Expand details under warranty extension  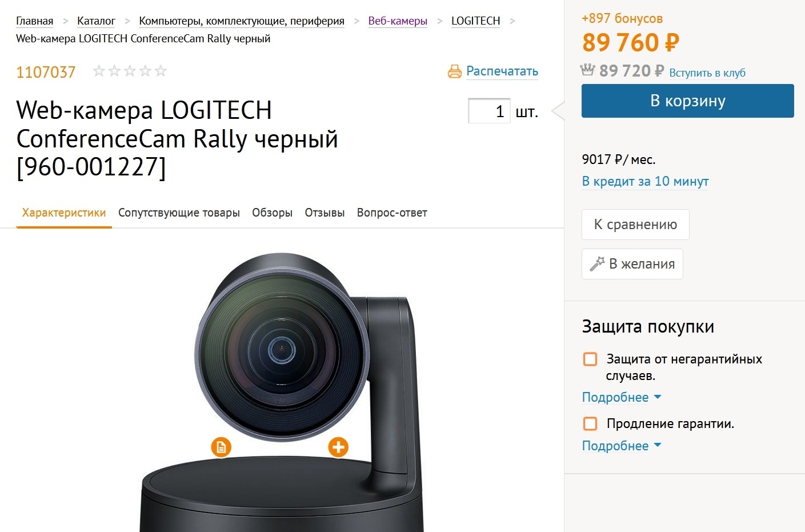coord(621,446)
